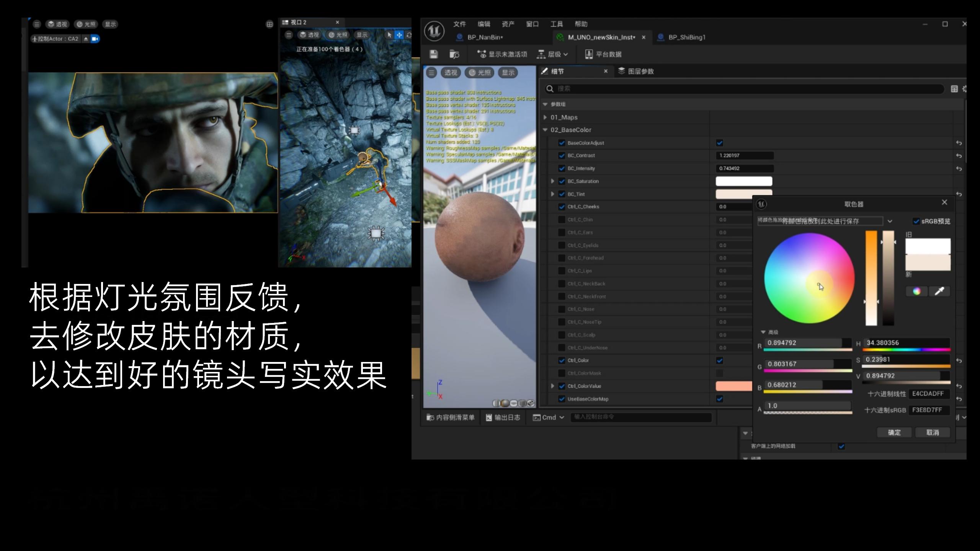Expand the BC_Saturation parameter row
Viewport: 980px width, 551px height.
coord(552,181)
